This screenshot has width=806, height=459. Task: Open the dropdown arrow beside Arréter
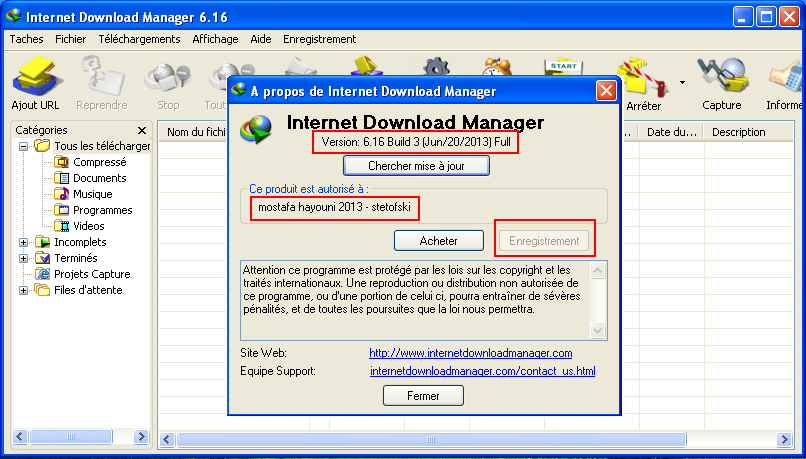[x=683, y=82]
